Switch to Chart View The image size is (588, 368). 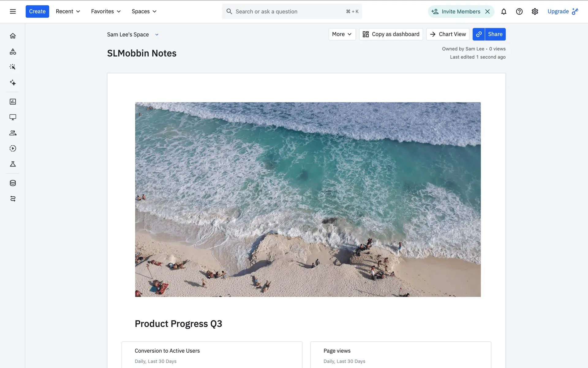447,34
